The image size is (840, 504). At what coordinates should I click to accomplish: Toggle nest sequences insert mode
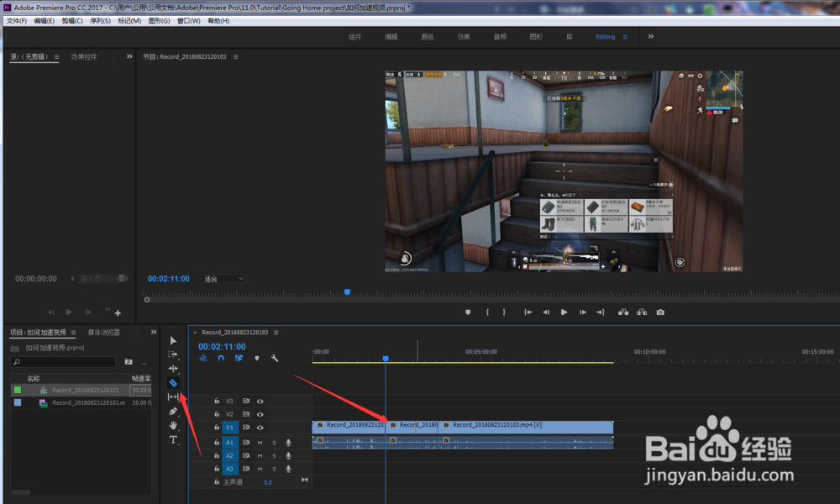(203, 359)
